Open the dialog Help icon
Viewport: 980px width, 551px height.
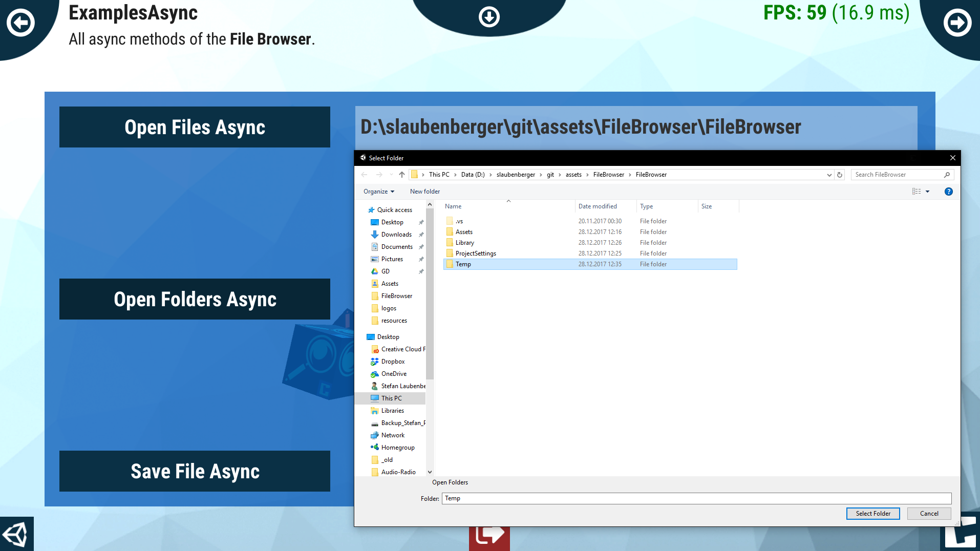pos(948,192)
